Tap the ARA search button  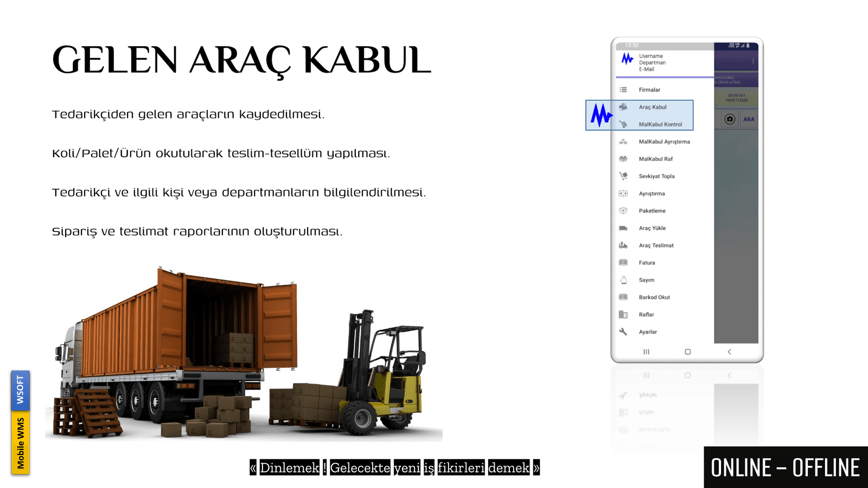749,119
